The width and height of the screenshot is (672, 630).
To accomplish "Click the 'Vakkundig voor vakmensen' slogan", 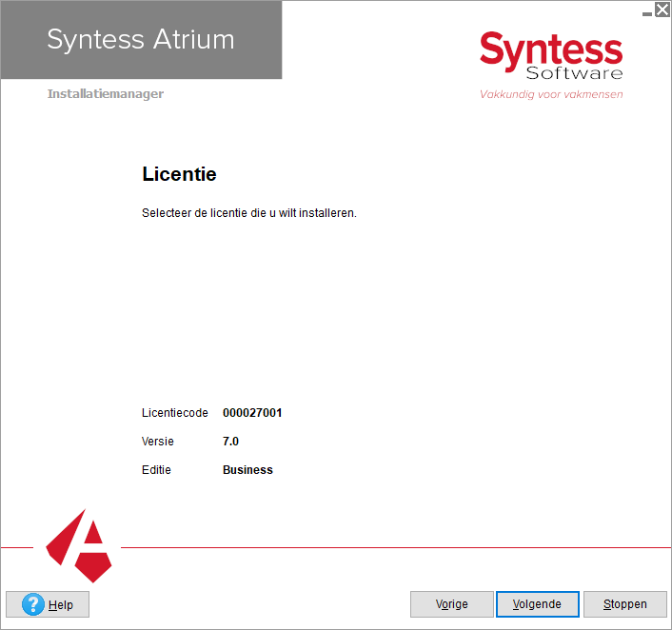I will click(x=551, y=94).
